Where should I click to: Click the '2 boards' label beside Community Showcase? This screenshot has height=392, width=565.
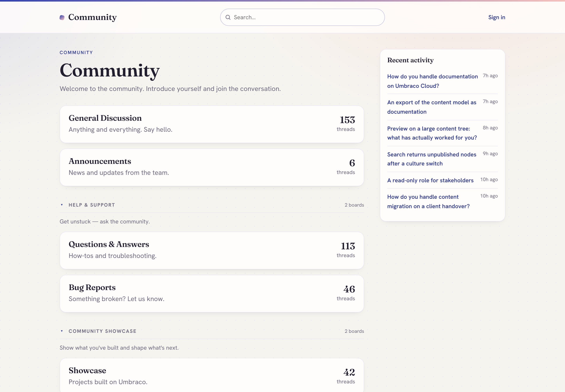354,331
